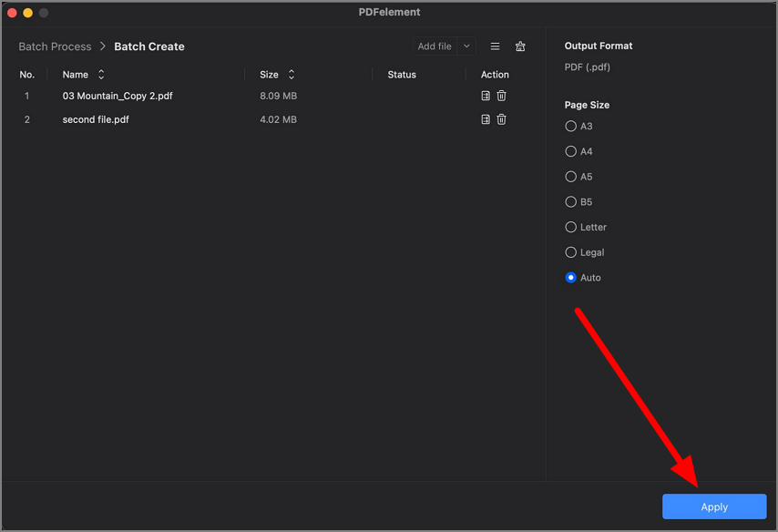Click the Action column header
Viewport: 778px width, 532px height.
(495, 75)
